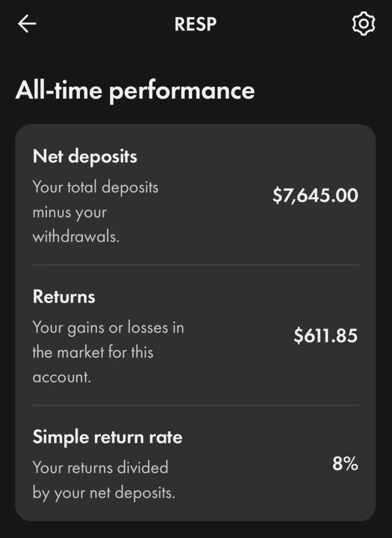The width and height of the screenshot is (392, 538).
Task: Click the 8% return rate value
Action: [x=345, y=464]
